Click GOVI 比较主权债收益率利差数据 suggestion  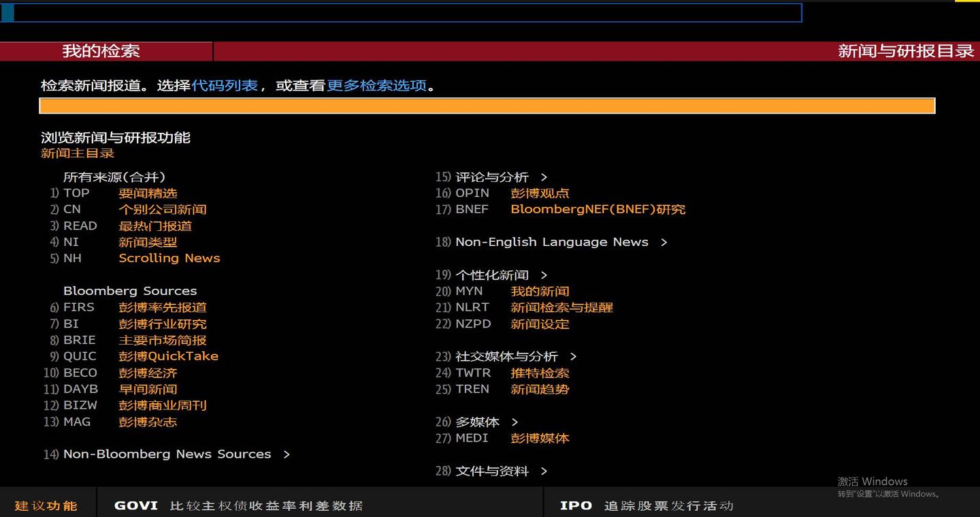coord(238,505)
